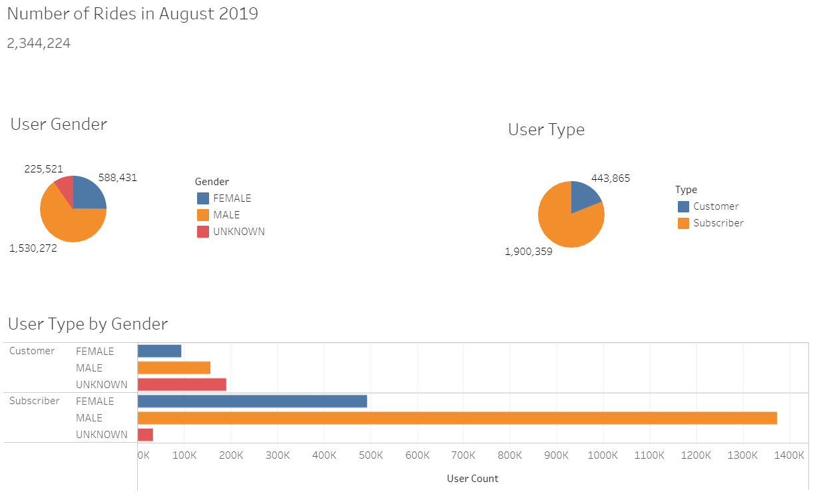Click the MALE legend color swatch

tap(202, 214)
